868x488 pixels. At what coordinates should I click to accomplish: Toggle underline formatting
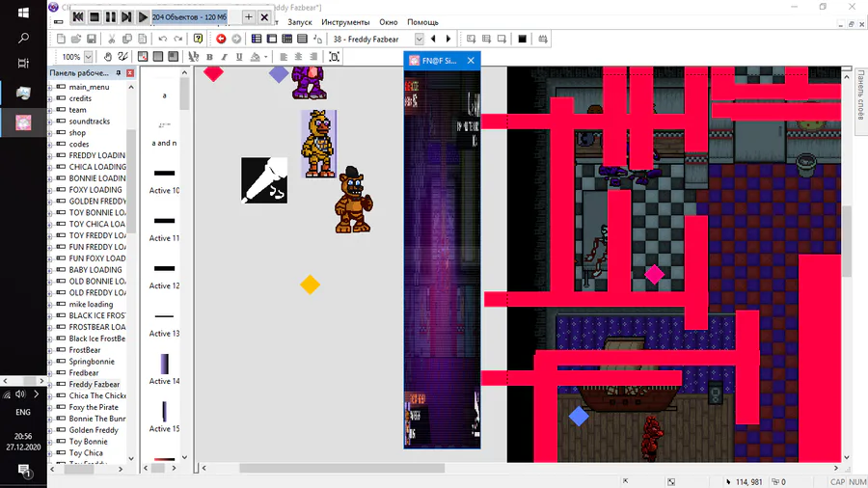(239, 57)
